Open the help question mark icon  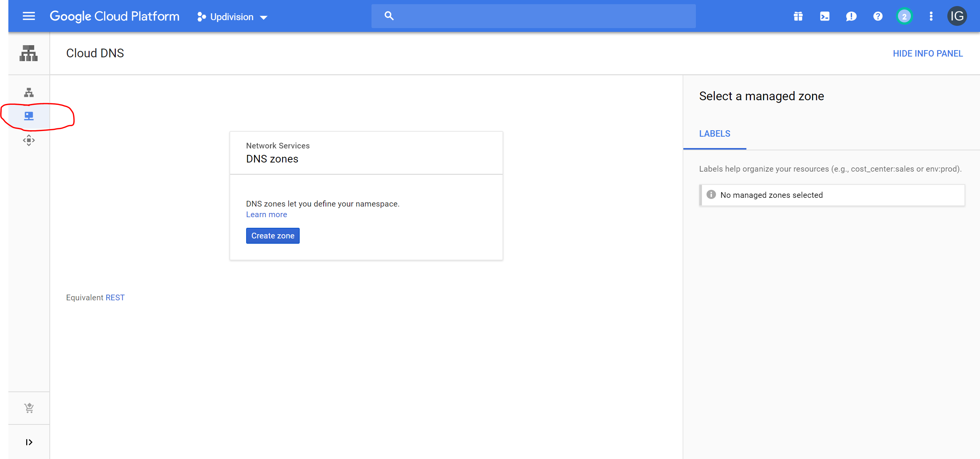[878, 16]
